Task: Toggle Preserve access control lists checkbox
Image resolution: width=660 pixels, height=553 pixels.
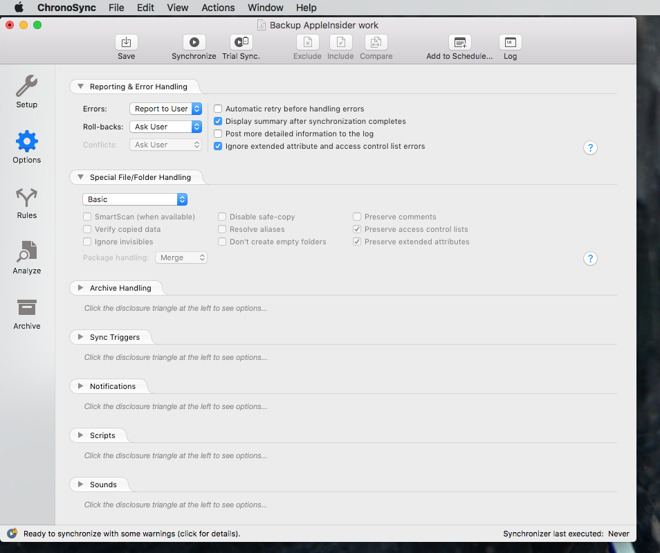Action: click(x=357, y=229)
